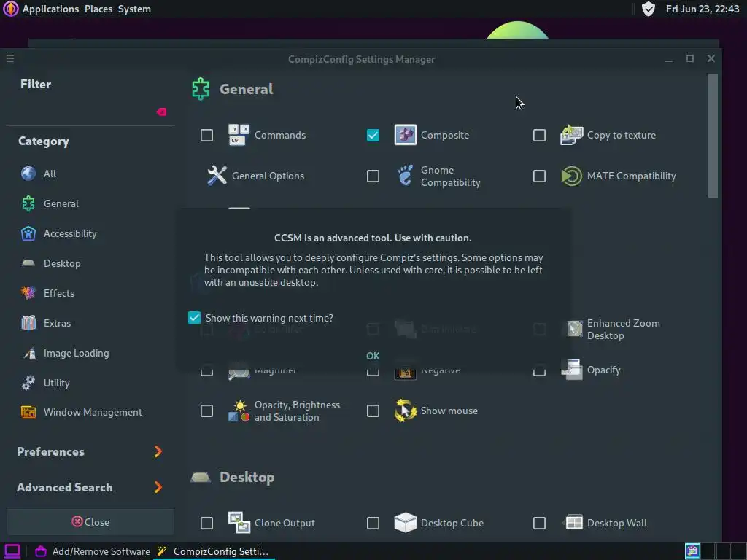Show desktop button in bottom panel
This screenshot has width=747, height=560.
coord(12,551)
